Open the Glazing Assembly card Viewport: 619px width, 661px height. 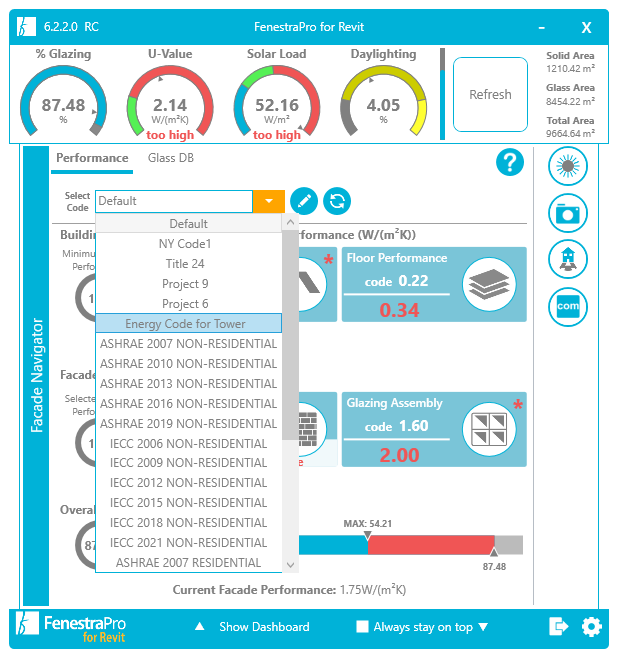pyautogui.click(x=434, y=429)
